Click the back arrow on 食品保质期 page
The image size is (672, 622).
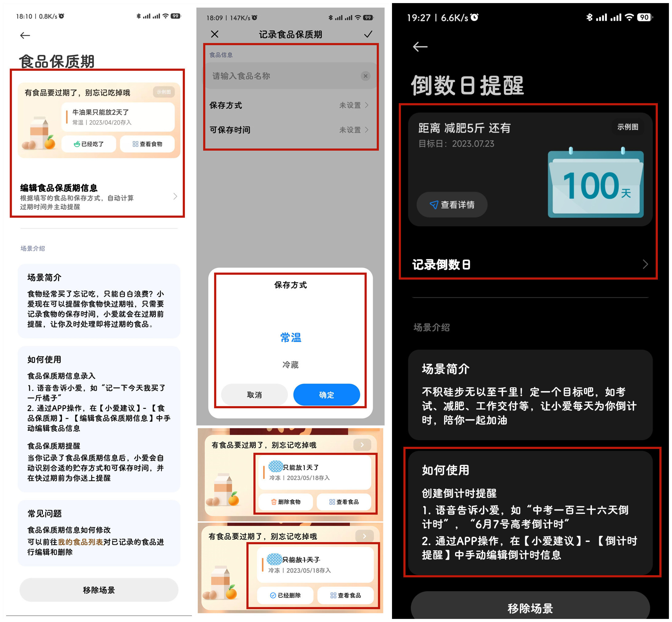(25, 35)
